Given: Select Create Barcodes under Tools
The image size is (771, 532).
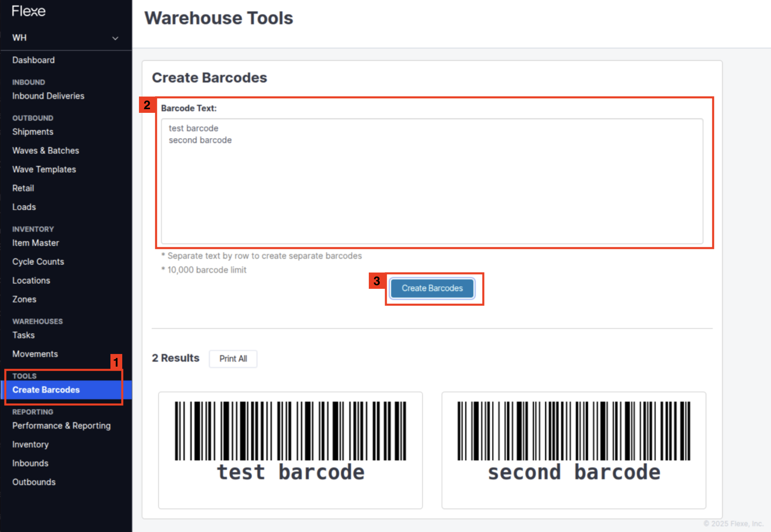Looking at the screenshot, I should (46, 389).
